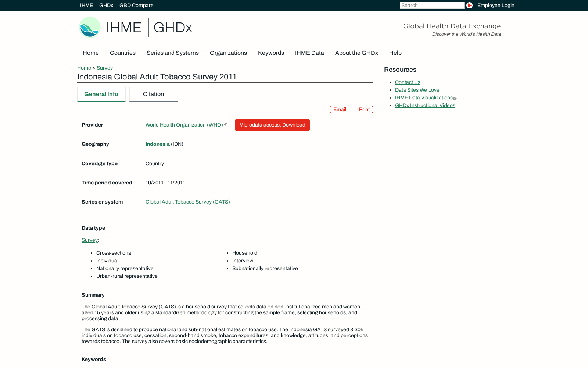
Task: Select the General Info tab
Action: tap(101, 94)
